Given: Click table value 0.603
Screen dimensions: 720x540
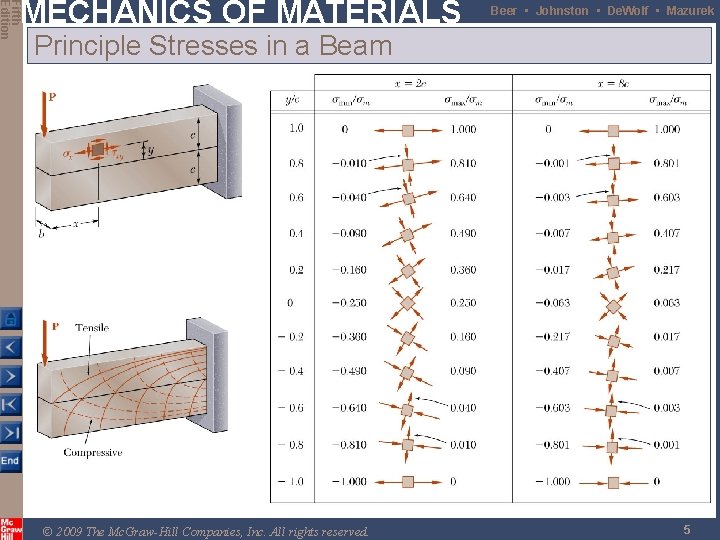Looking at the screenshot, I should coord(666,197).
